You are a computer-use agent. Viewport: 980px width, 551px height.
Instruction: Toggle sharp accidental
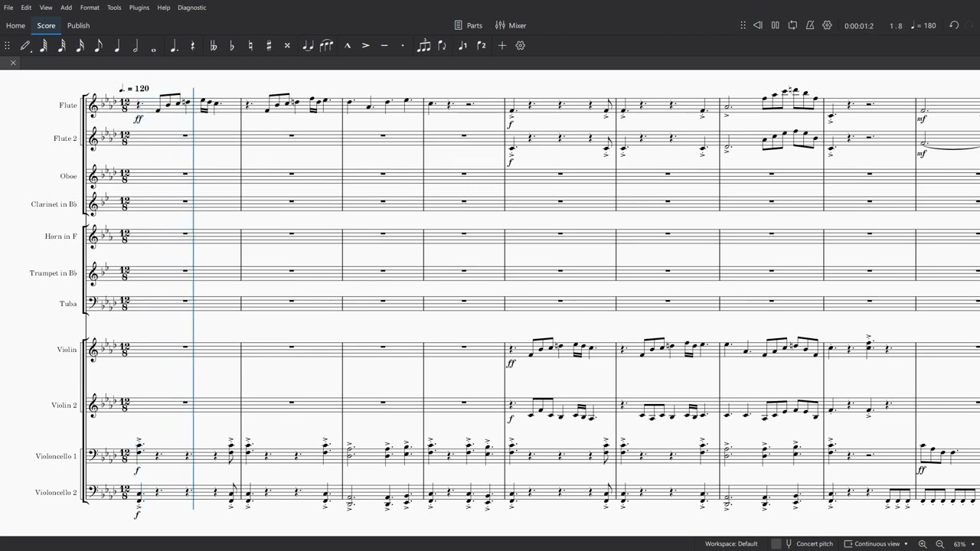[269, 46]
